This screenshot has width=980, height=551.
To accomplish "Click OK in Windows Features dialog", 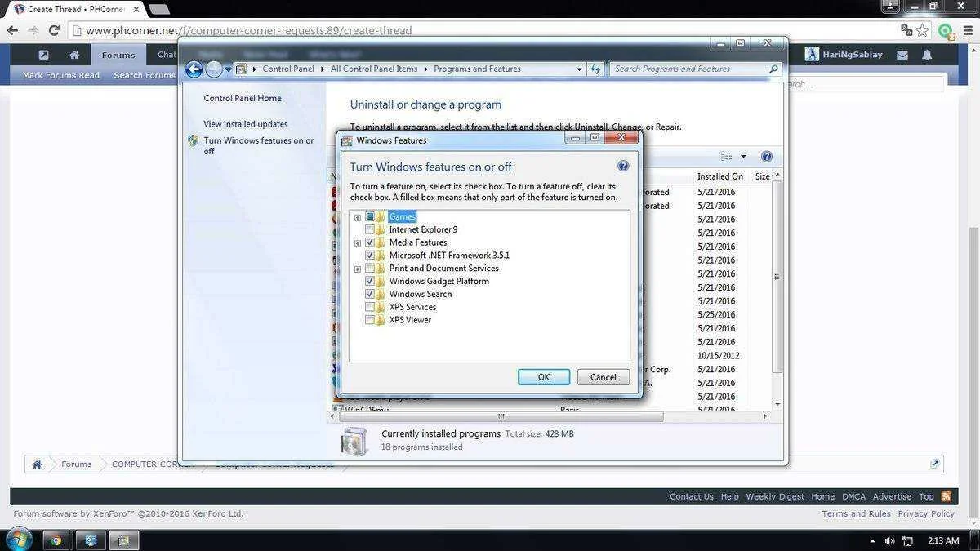I will pos(544,377).
